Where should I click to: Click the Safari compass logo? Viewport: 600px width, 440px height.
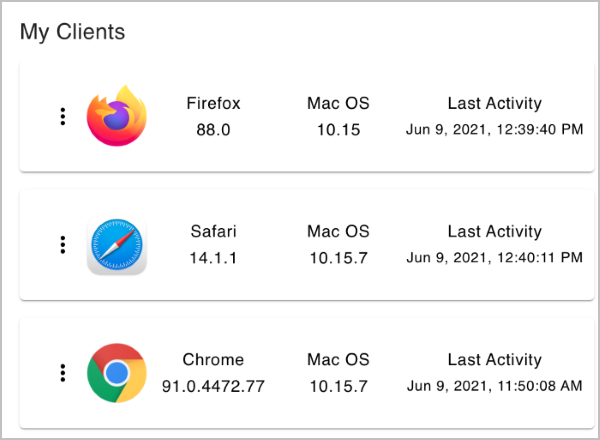(x=117, y=245)
